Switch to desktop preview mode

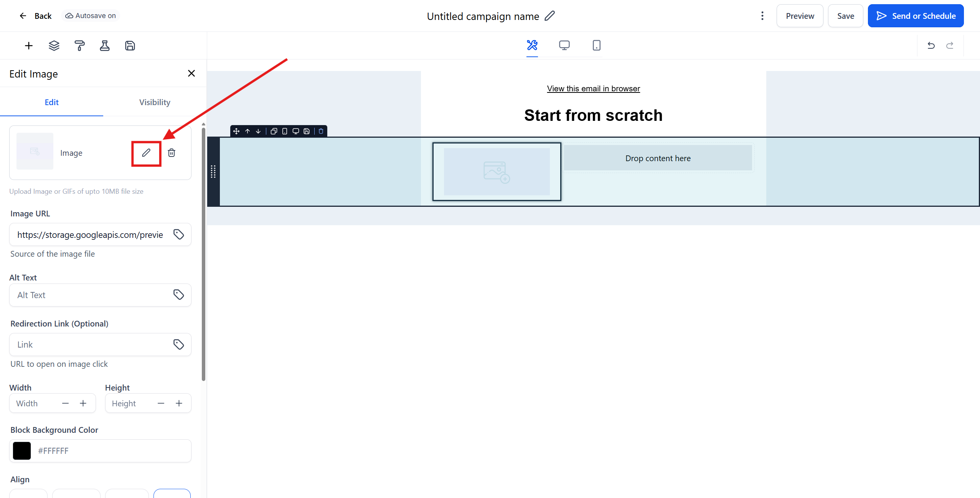click(x=564, y=45)
